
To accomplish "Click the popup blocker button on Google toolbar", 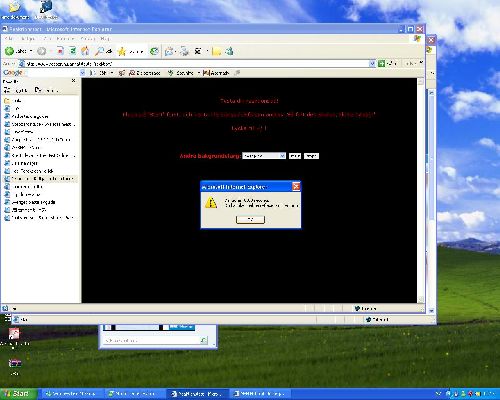I will coord(145,73).
